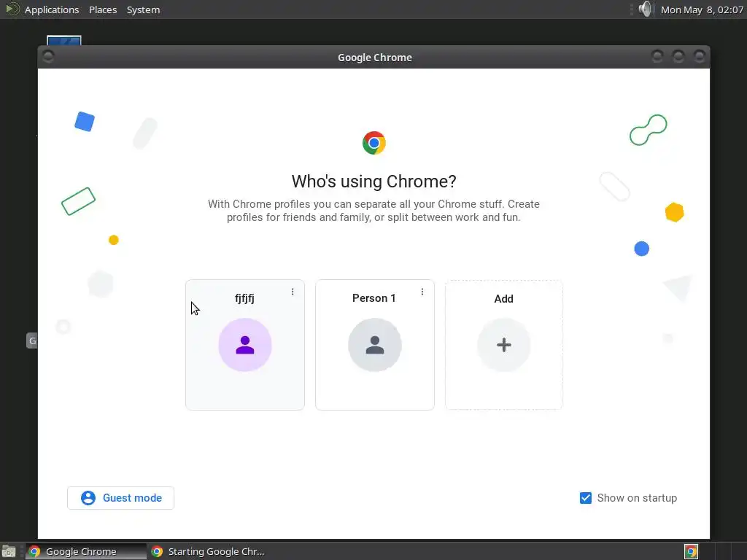Click the gray Person 1 avatar
Viewport: 747px width, 560px height.
pos(375,345)
